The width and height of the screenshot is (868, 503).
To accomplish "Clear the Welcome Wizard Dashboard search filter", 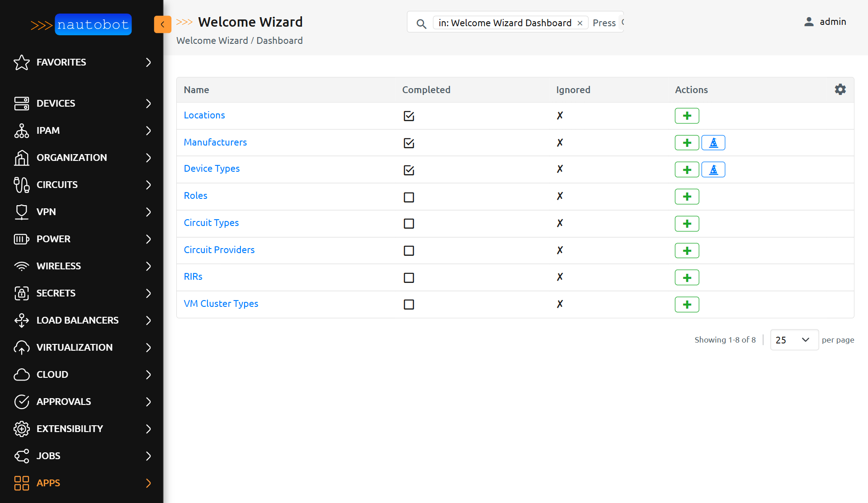I will pyautogui.click(x=580, y=23).
